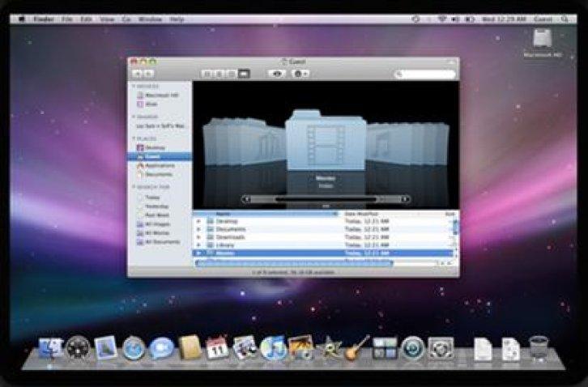This screenshot has width=588, height=387.
Task: Select the Music folder in Cover Flow
Action: (381, 143)
